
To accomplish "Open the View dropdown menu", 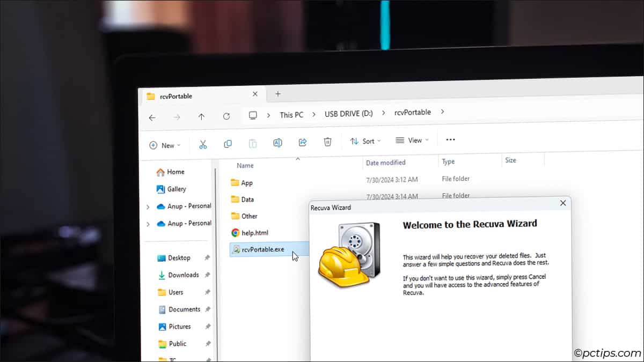I will click(412, 140).
